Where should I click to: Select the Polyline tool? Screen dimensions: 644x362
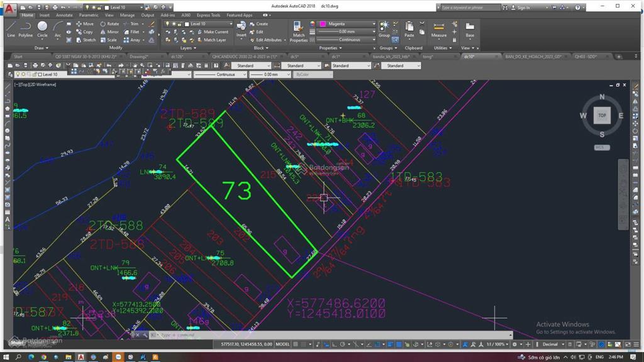tap(25, 29)
